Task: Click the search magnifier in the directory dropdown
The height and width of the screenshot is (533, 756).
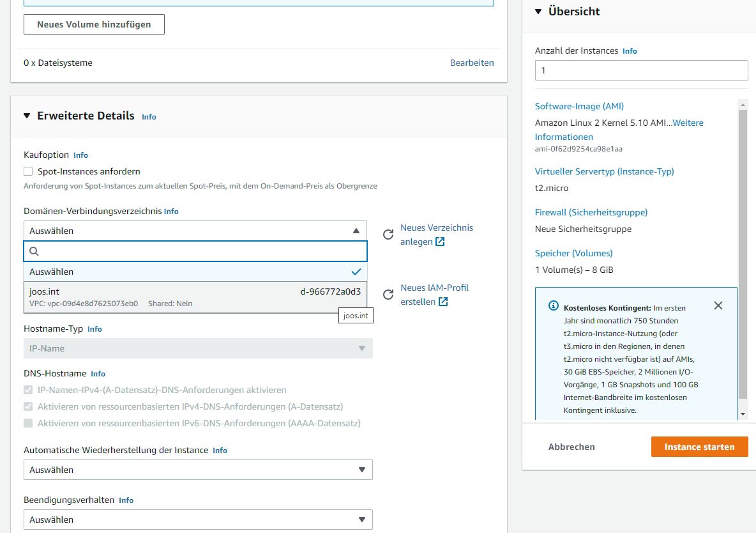Action: click(x=34, y=251)
